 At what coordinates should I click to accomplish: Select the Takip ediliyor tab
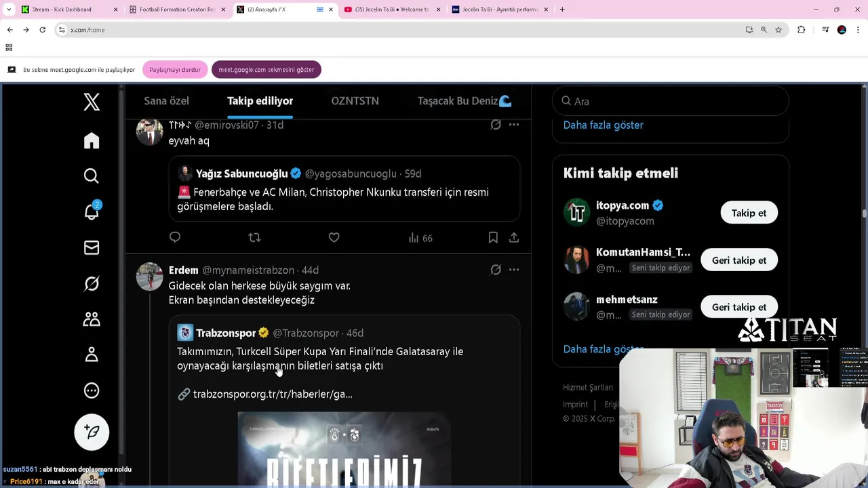(x=260, y=101)
